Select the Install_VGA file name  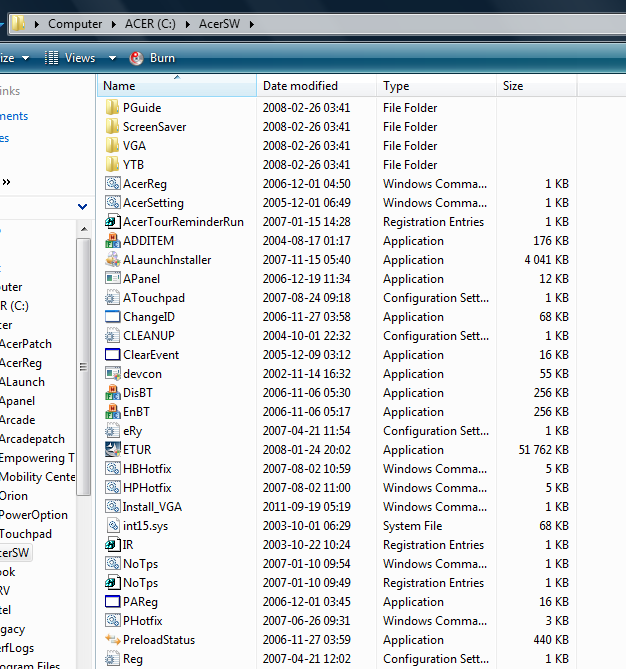pos(152,506)
